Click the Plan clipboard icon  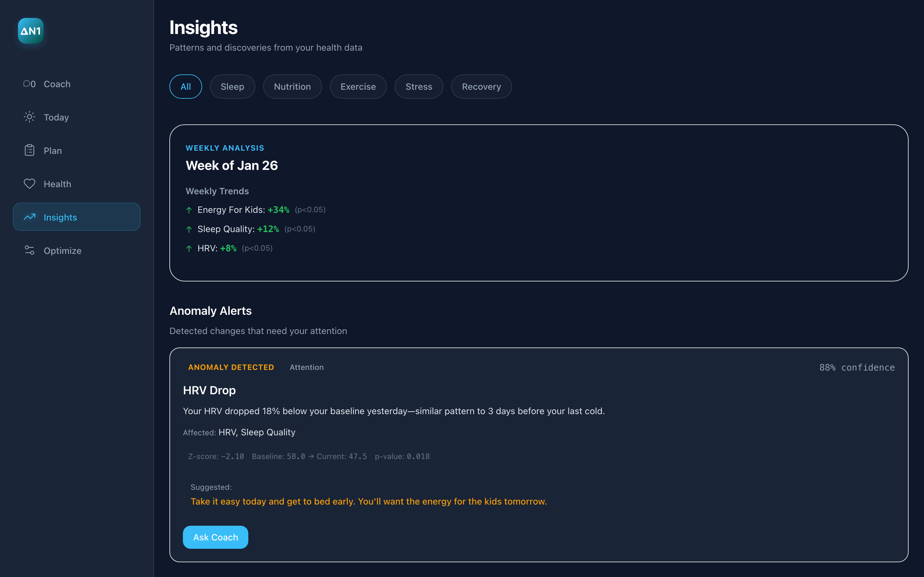[x=30, y=150]
